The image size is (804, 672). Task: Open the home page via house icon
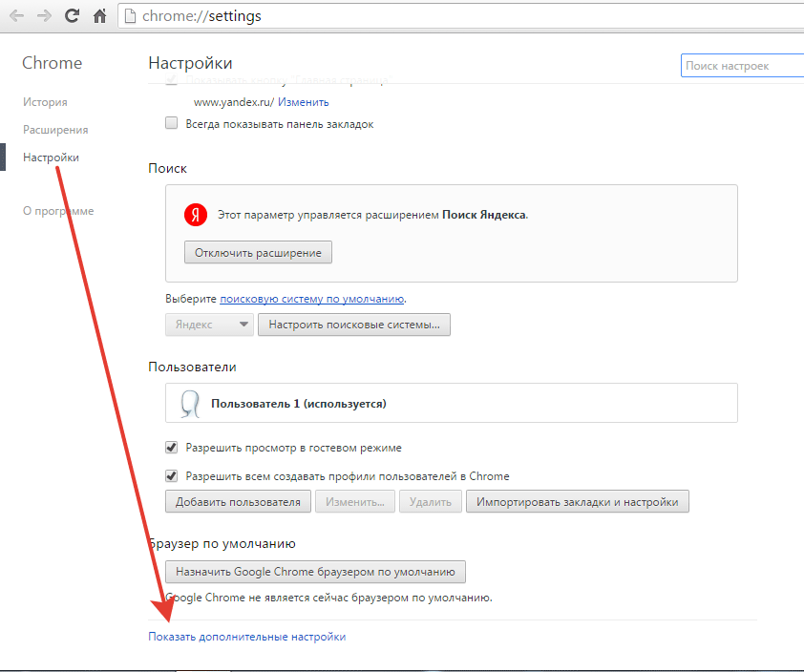[99, 16]
